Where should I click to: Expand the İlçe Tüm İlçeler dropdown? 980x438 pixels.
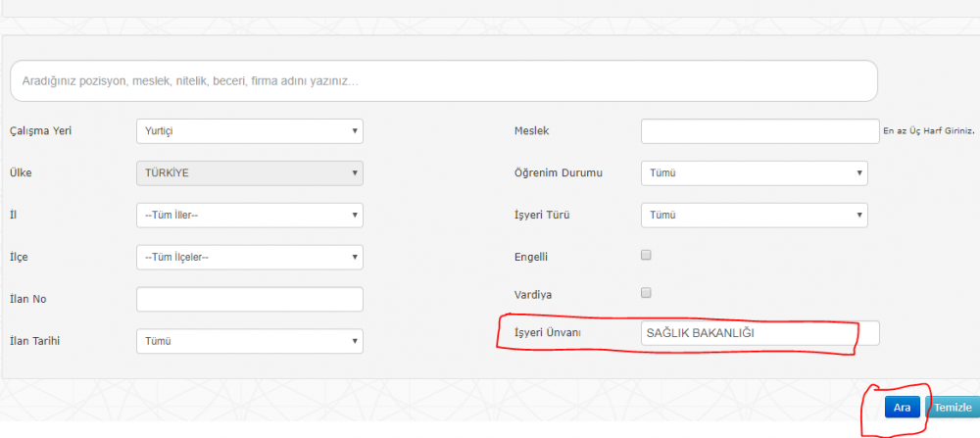pos(249,257)
